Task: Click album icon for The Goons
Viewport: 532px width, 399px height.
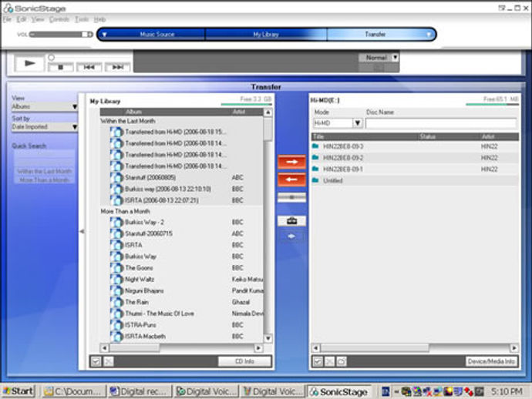Action: pyautogui.click(x=116, y=268)
